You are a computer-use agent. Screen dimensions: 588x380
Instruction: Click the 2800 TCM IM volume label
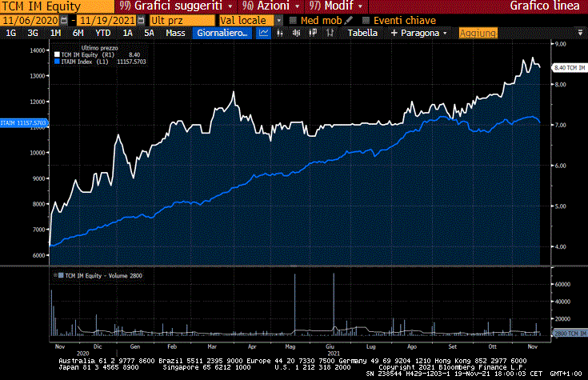[570, 333]
